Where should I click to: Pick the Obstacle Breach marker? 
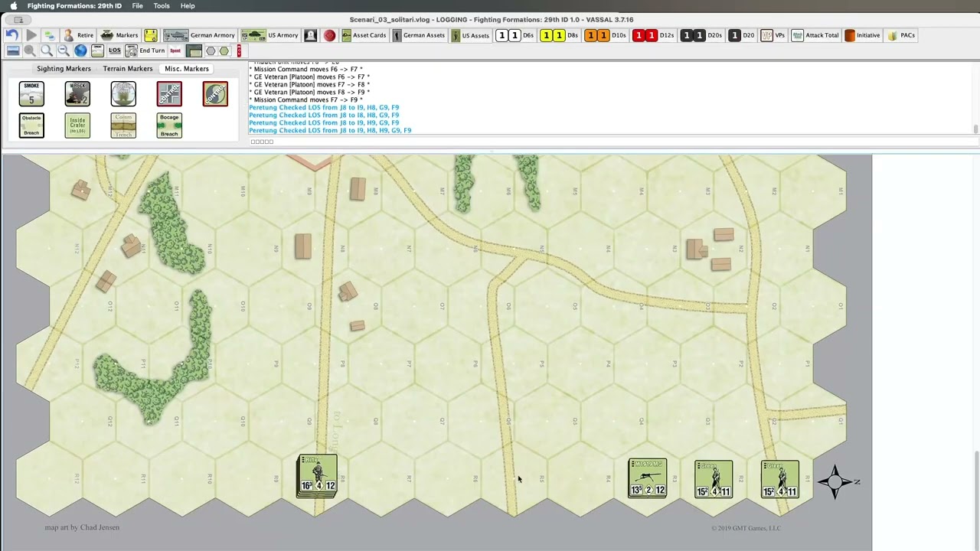(x=31, y=126)
